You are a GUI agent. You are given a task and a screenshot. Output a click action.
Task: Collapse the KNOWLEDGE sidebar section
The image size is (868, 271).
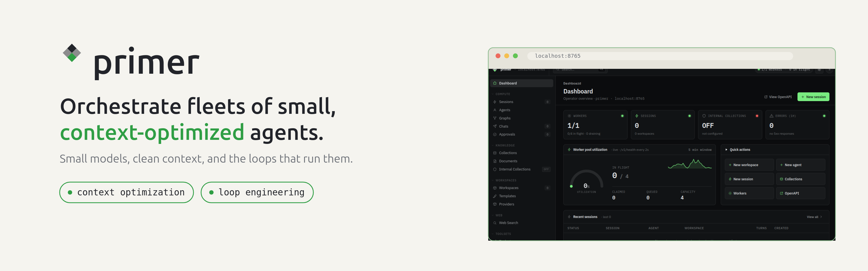pyautogui.click(x=503, y=146)
